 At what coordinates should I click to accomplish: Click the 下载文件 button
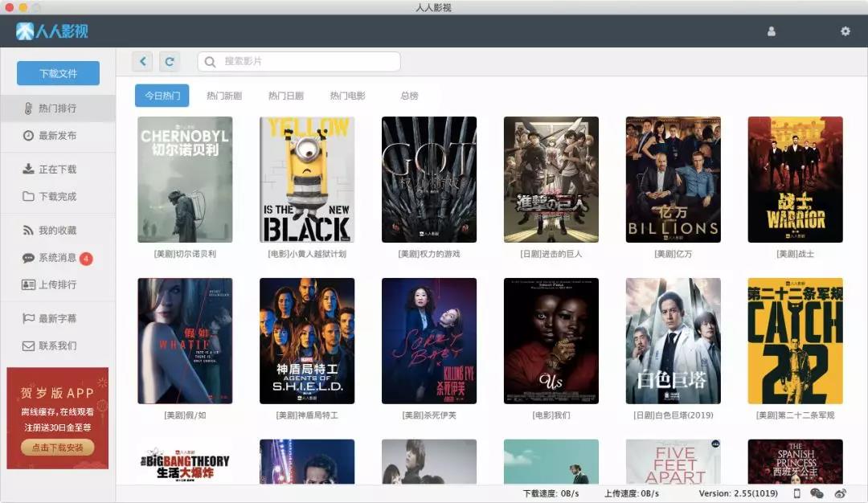pos(58,73)
